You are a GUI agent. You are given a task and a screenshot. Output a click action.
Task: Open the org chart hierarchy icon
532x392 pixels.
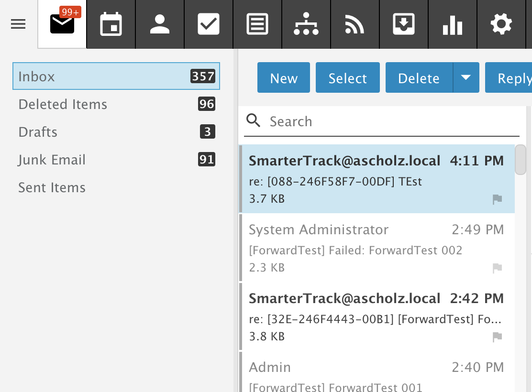pos(306,24)
